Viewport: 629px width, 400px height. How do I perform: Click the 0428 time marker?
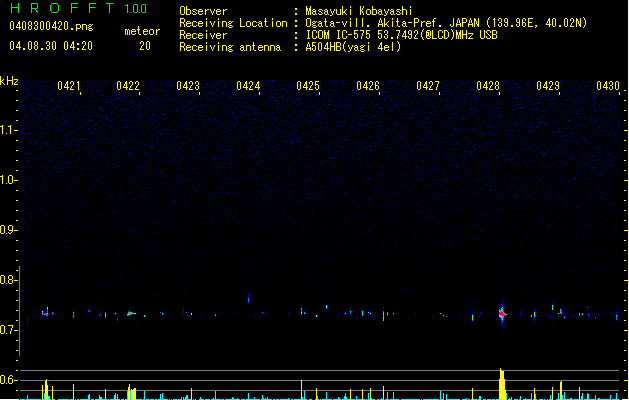[488, 86]
